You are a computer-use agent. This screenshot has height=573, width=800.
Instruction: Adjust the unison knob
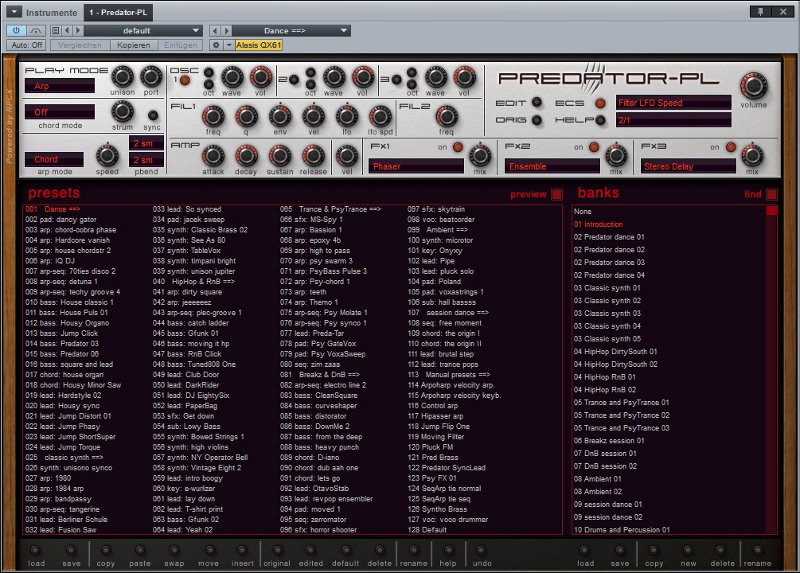122,77
